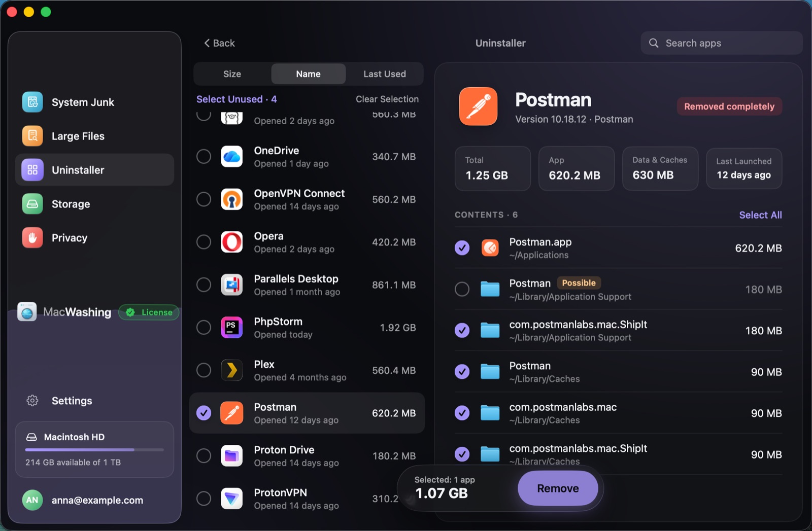
Task: Click the Possible tag
Action: coord(579,283)
